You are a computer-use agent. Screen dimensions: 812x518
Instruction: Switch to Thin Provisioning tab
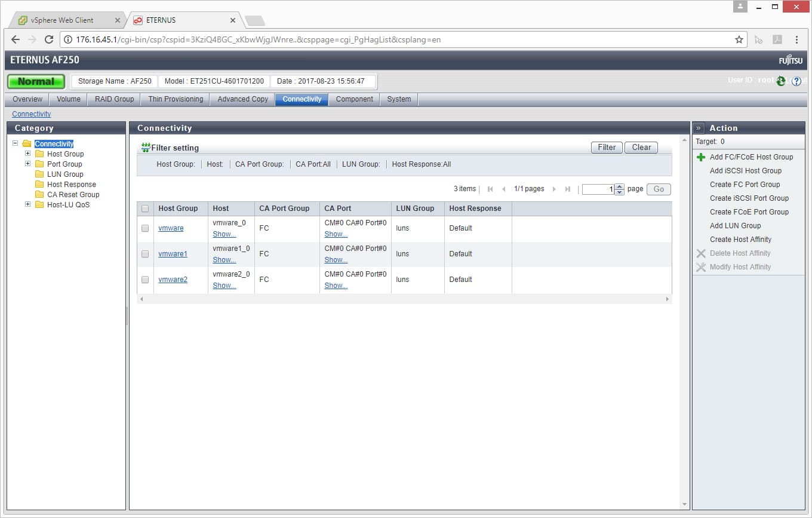pos(176,99)
